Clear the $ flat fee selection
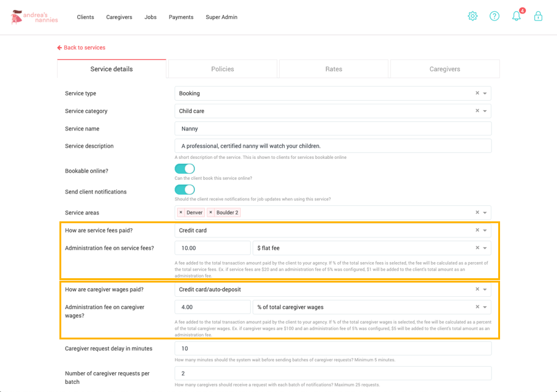This screenshot has height=392, width=557. pos(477,247)
